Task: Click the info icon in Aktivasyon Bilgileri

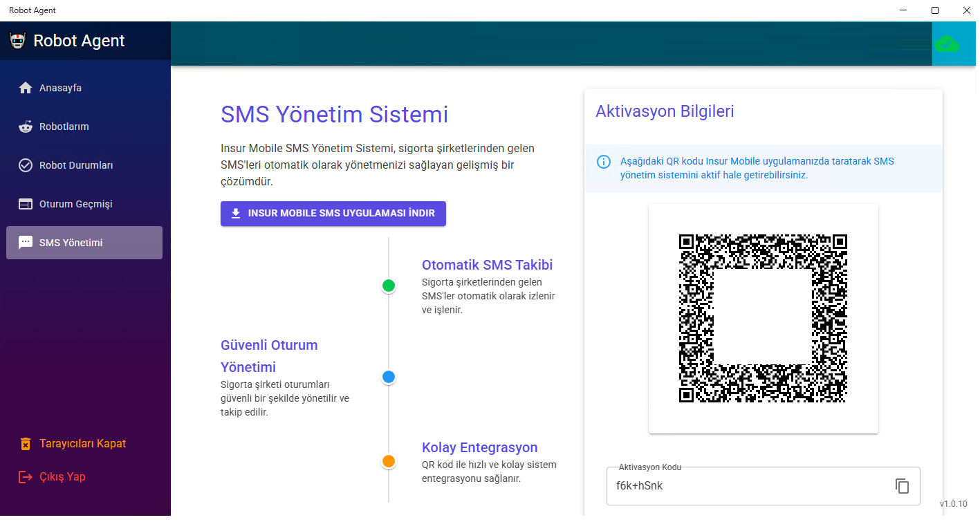Action: tap(603, 161)
